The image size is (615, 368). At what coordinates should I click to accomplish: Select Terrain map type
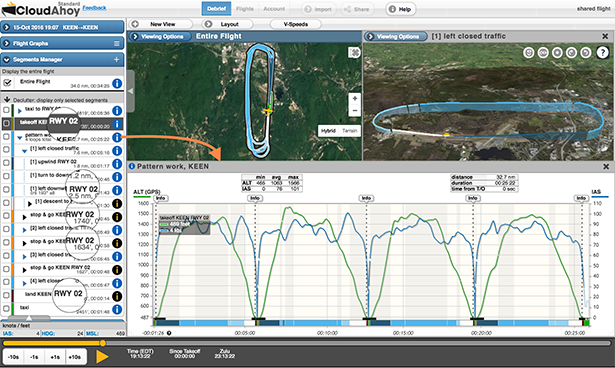point(349,131)
